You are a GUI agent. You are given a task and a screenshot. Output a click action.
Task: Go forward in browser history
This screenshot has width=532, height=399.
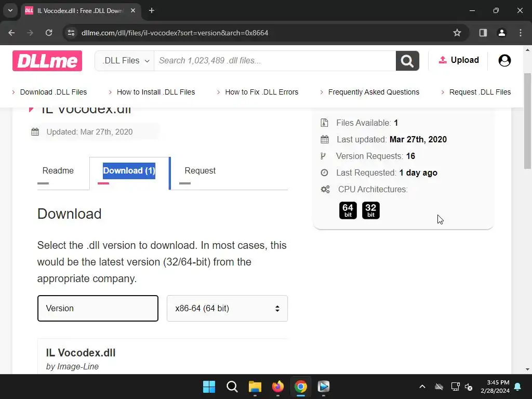click(x=30, y=33)
